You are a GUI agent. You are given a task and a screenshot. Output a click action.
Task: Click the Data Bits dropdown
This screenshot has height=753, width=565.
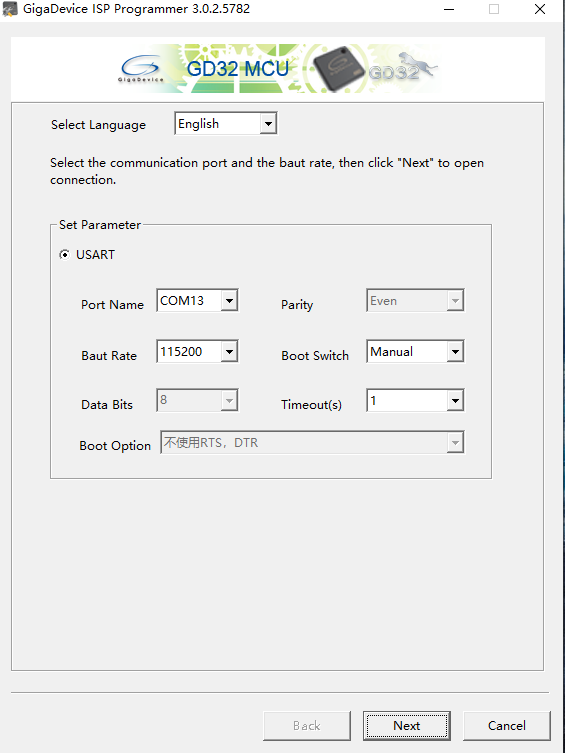tap(197, 401)
